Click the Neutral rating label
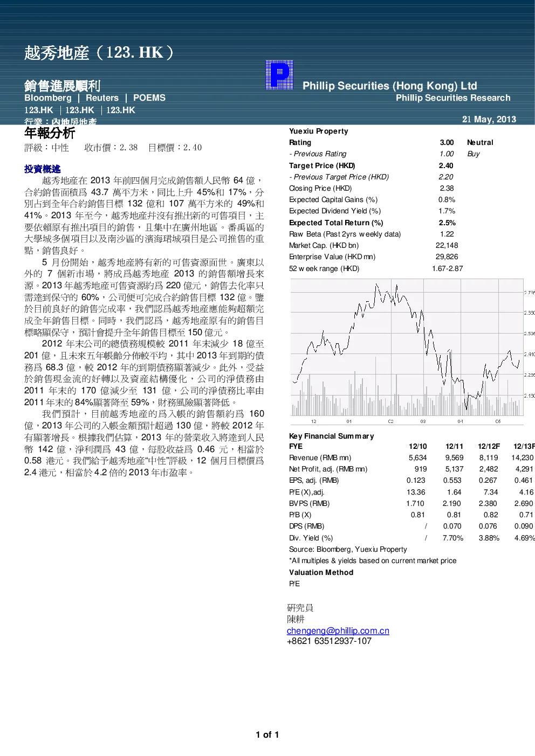Screen dimensions: 535x756 coord(480,142)
